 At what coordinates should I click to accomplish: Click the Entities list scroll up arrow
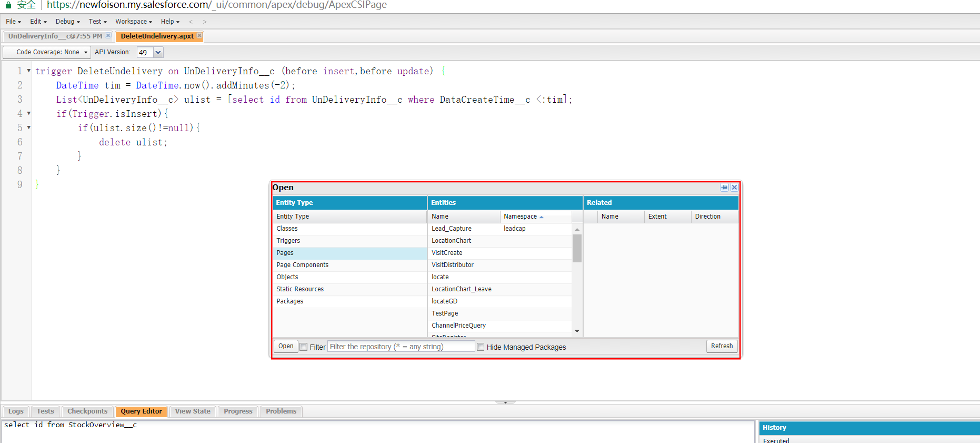click(577, 229)
